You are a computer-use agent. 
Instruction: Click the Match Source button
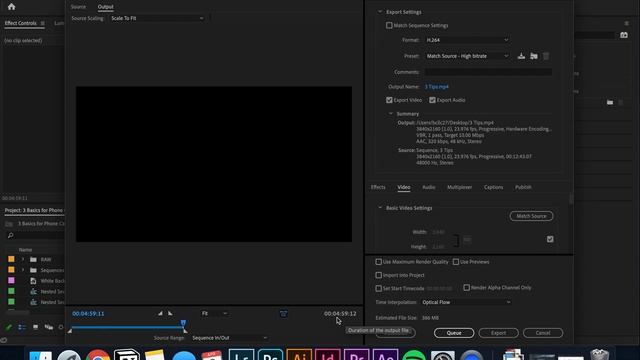[531, 216]
